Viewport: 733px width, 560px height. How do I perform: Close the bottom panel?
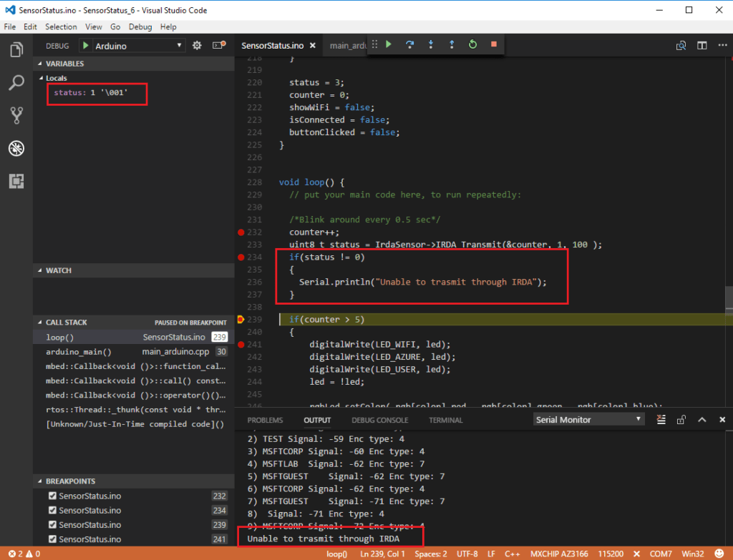pyautogui.click(x=722, y=419)
